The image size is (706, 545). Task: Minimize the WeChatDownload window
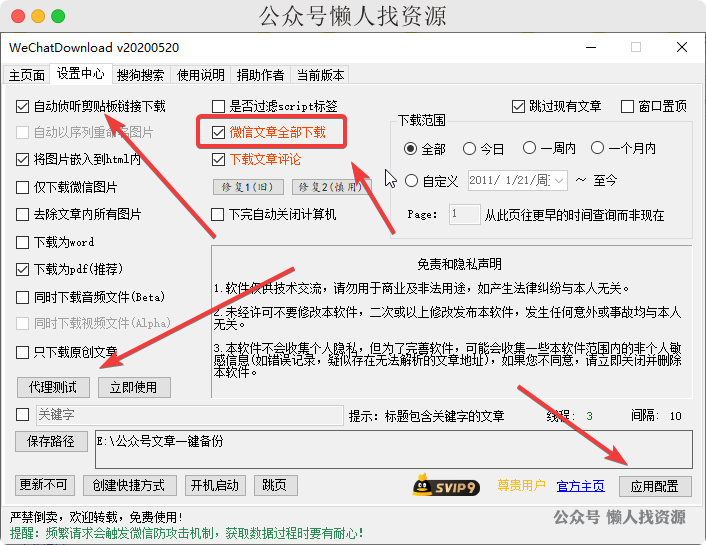point(591,47)
